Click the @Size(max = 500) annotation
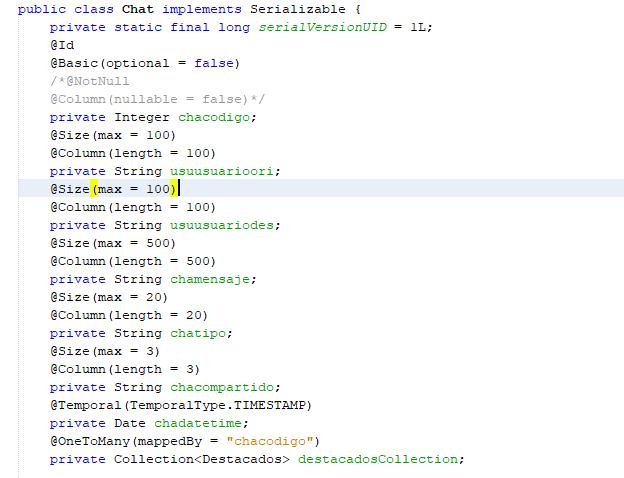Screen dimensions: 624x478 [113, 243]
